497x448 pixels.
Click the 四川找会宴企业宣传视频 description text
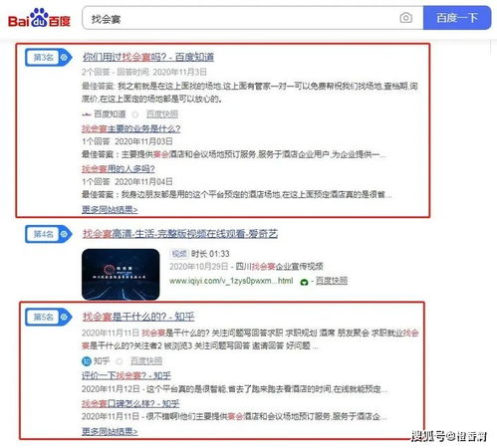coord(279,267)
